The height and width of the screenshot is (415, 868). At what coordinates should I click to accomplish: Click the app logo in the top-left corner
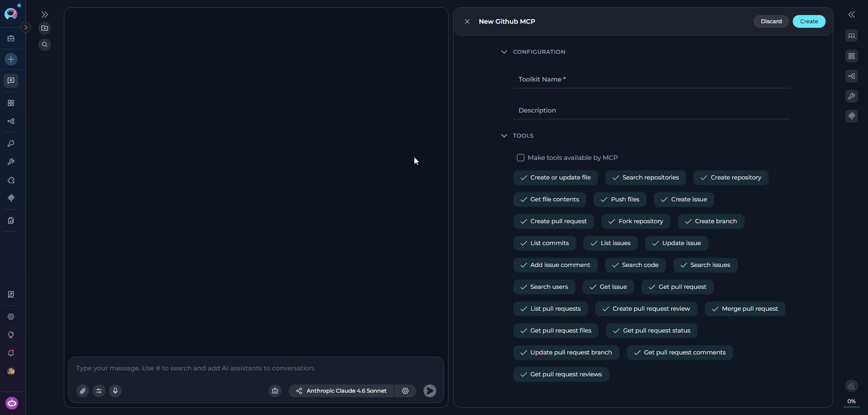click(11, 14)
